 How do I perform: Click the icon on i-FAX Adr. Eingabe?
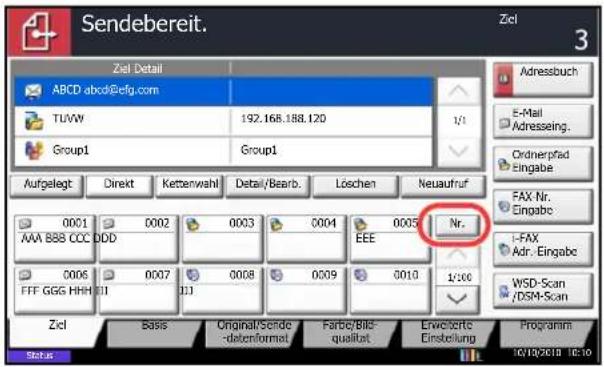pyautogui.click(x=505, y=250)
